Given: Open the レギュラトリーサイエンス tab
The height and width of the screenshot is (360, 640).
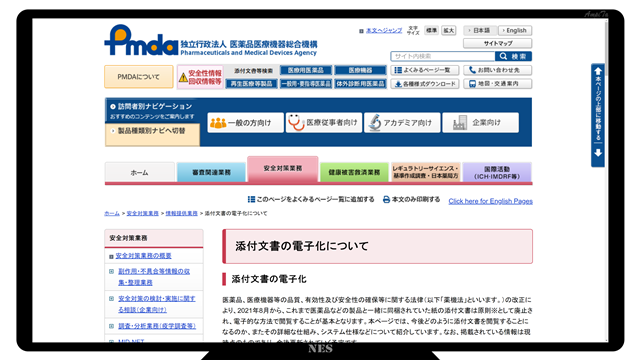Looking at the screenshot, I should click(x=426, y=172).
